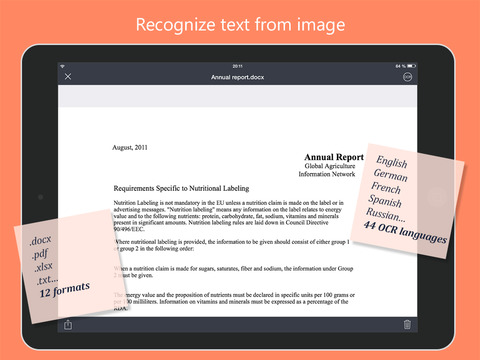Click '44 OCR languages' caption
The image size is (480, 360).
coord(405,232)
